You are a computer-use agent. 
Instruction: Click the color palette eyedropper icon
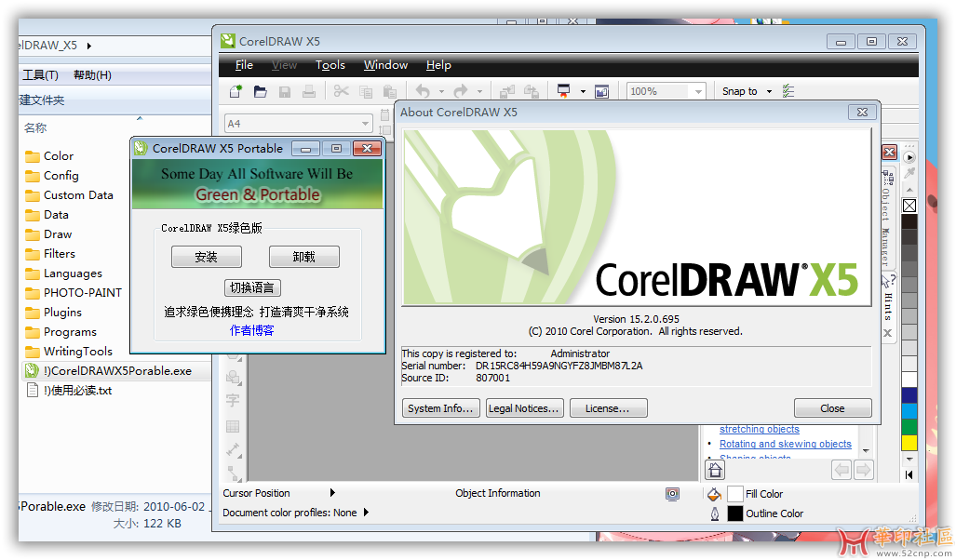909,174
